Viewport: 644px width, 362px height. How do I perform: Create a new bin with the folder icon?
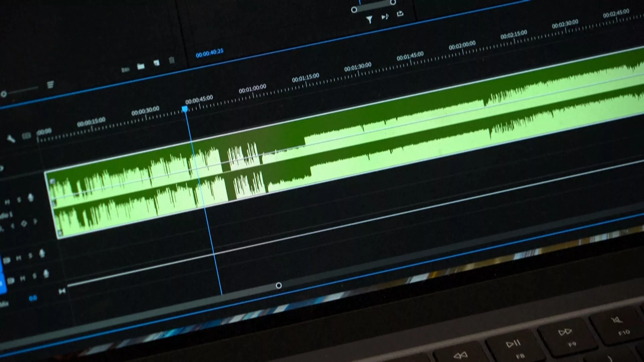tap(141, 66)
